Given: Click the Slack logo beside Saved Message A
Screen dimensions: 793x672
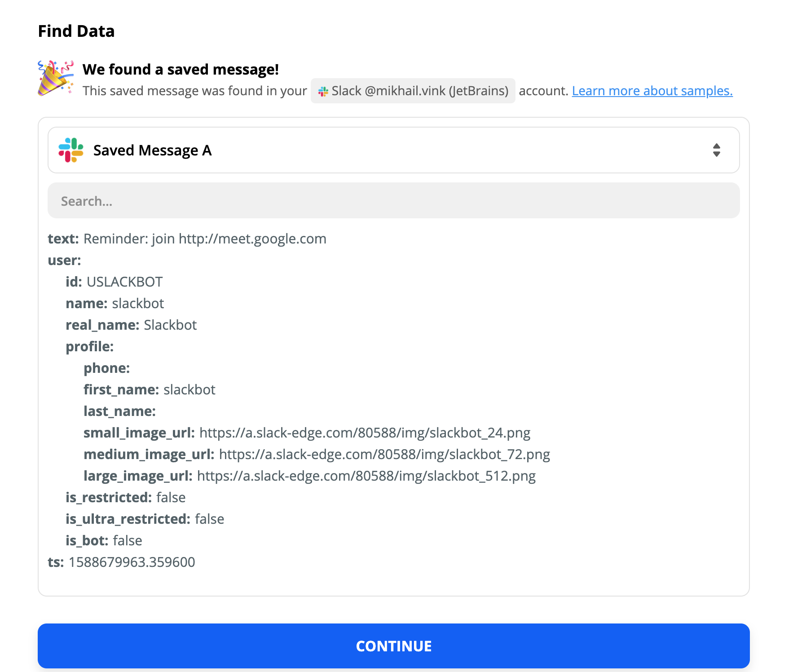Looking at the screenshot, I should coord(71,150).
